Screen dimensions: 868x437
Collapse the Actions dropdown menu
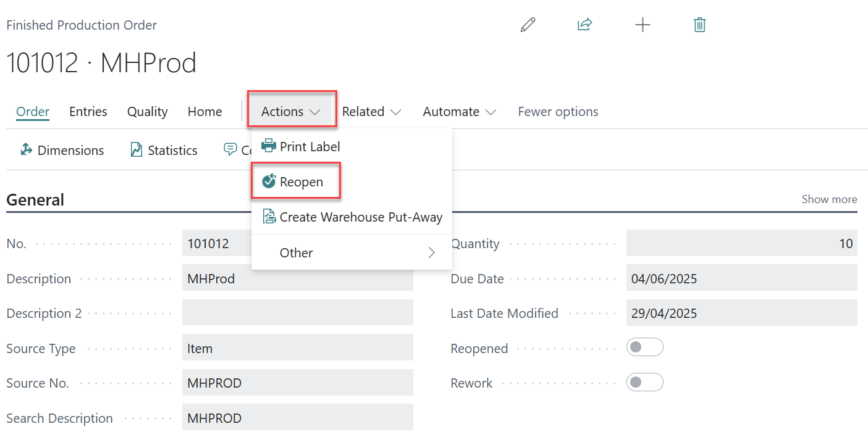click(x=292, y=112)
